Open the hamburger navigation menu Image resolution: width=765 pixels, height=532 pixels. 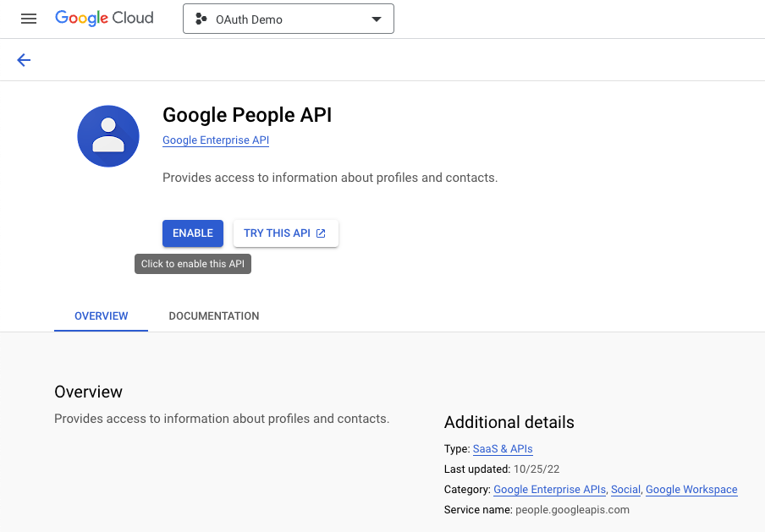(29, 19)
